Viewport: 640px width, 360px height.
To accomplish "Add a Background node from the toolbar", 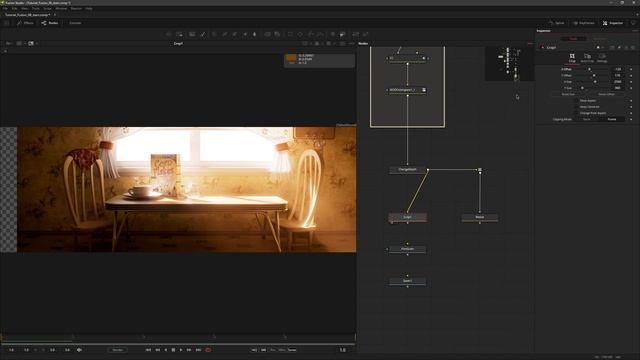I will pyautogui.click(x=169, y=34).
